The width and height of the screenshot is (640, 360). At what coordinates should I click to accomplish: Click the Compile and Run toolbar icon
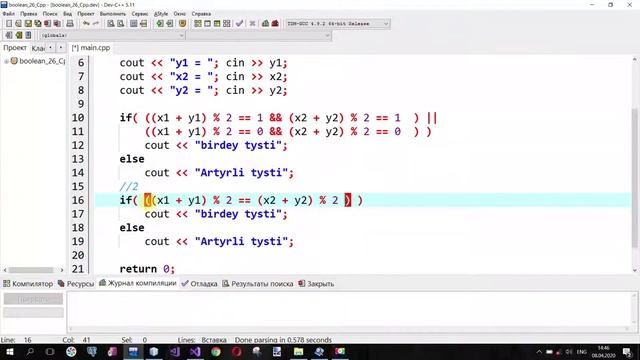point(217,24)
